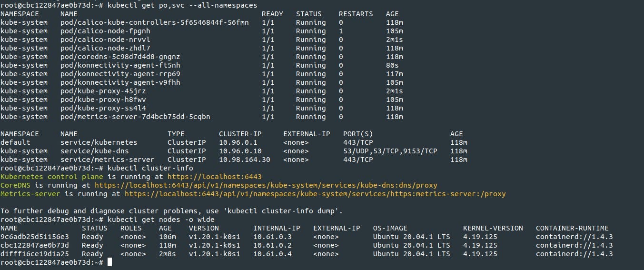Select pod/calico-kube-controllers-5f6546844f-56fmn text
This screenshot has width=644, height=270.
click(155, 22)
